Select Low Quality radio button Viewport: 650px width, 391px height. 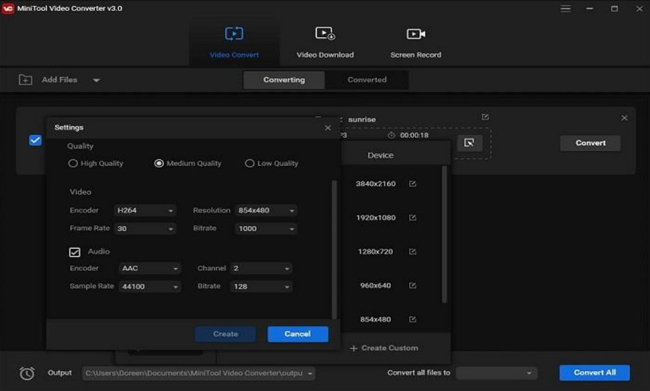click(249, 163)
